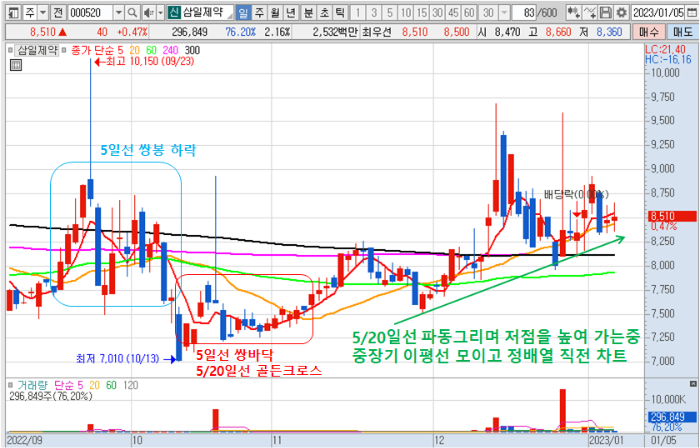Select the 3 interval preset button
This screenshot has width=700, height=448.
(x=374, y=12)
